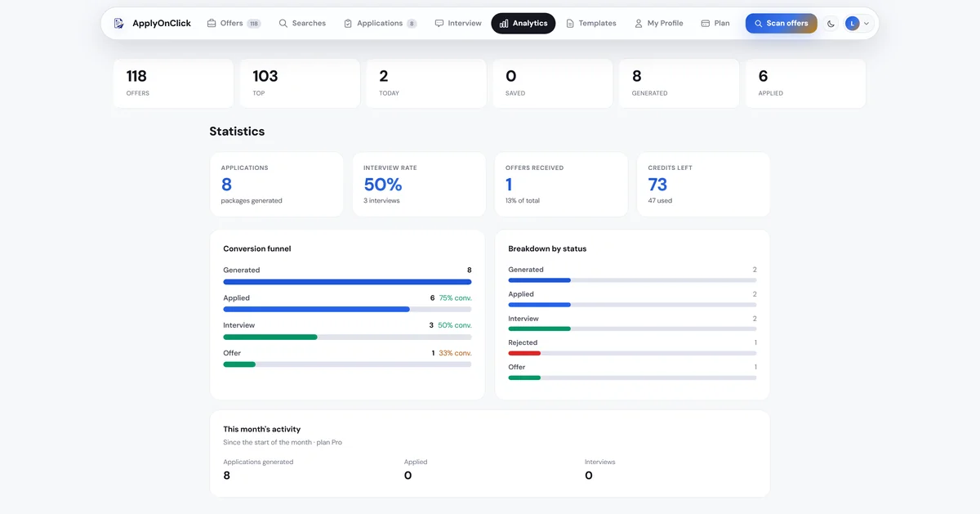This screenshot has height=514, width=980.
Task: Click the monthly 'Applied' zero value
Action: pos(408,476)
